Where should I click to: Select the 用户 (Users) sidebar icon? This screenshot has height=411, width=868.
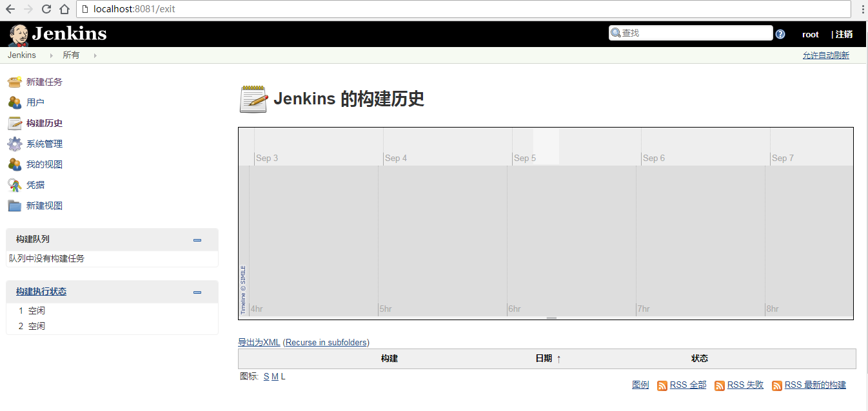pyautogui.click(x=15, y=102)
